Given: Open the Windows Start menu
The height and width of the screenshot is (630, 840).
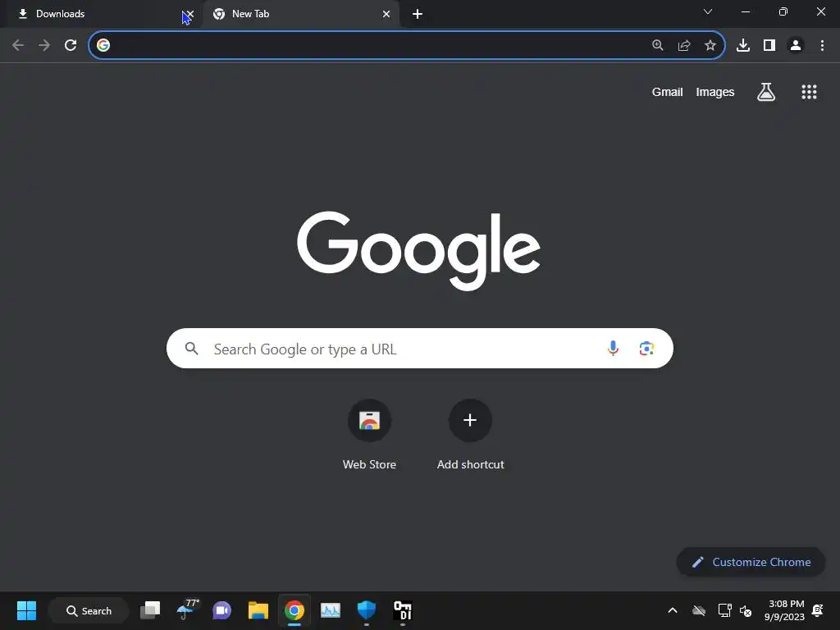Looking at the screenshot, I should tap(26, 610).
